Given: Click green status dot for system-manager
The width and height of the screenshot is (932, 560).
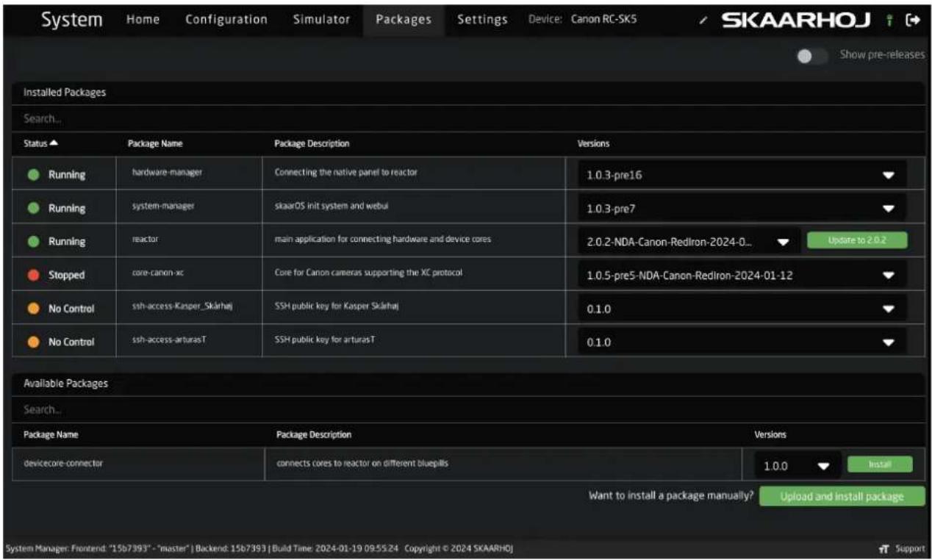Looking at the screenshot, I should pos(33,208).
